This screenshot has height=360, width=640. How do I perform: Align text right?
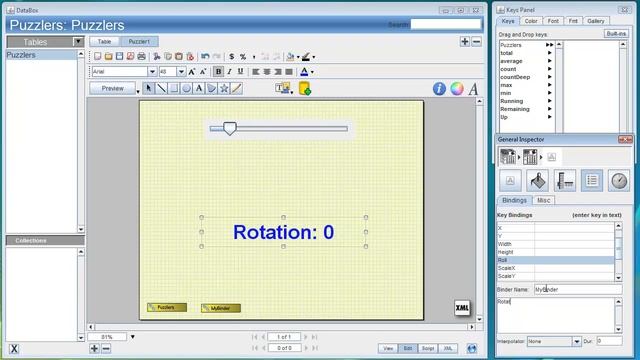tap(278, 72)
